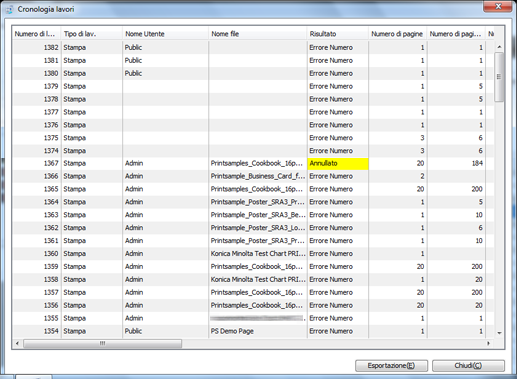
Task: Select job number 1375
Action: click(51, 138)
